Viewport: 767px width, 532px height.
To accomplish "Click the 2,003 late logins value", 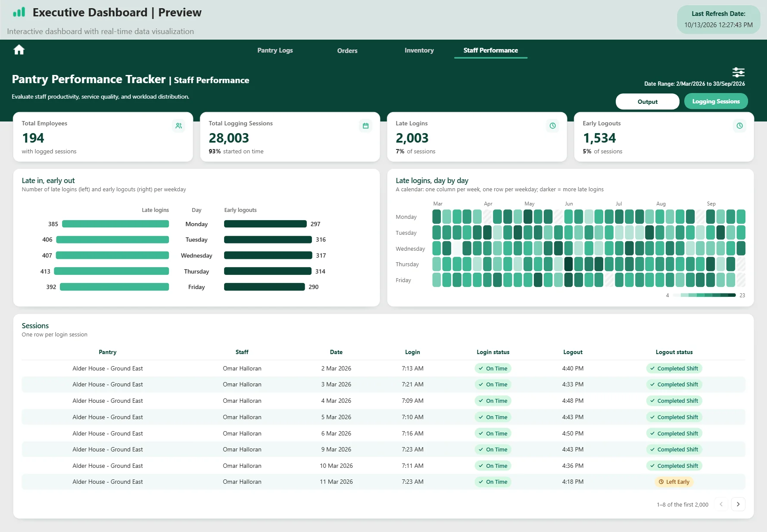I will [412, 138].
